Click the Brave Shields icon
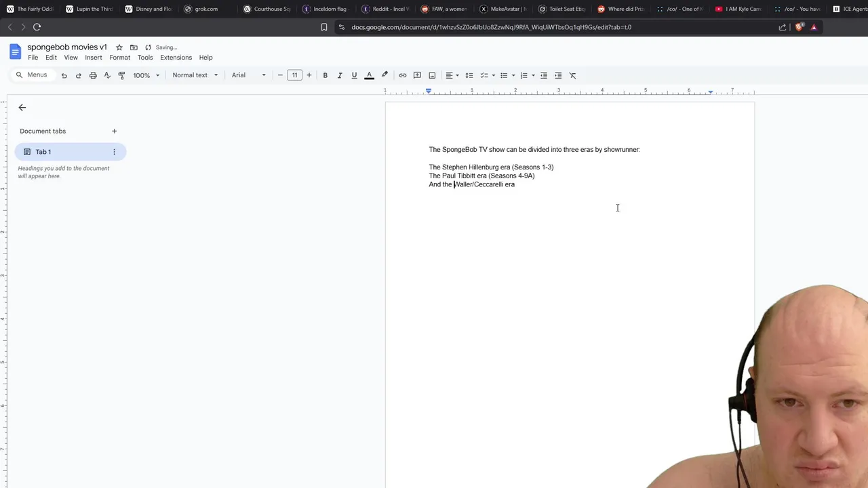Image resolution: width=868 pixels, height=488 pixels. point(799,27)
